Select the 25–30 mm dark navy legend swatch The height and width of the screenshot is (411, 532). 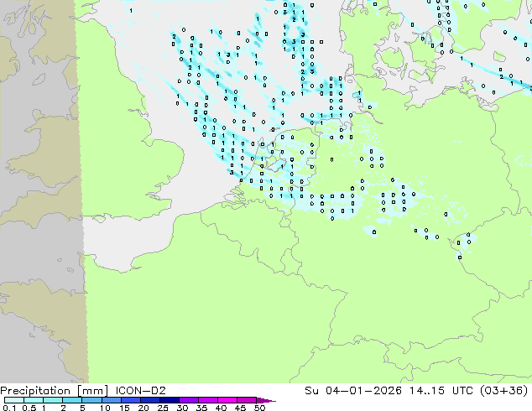coord(170,400)
